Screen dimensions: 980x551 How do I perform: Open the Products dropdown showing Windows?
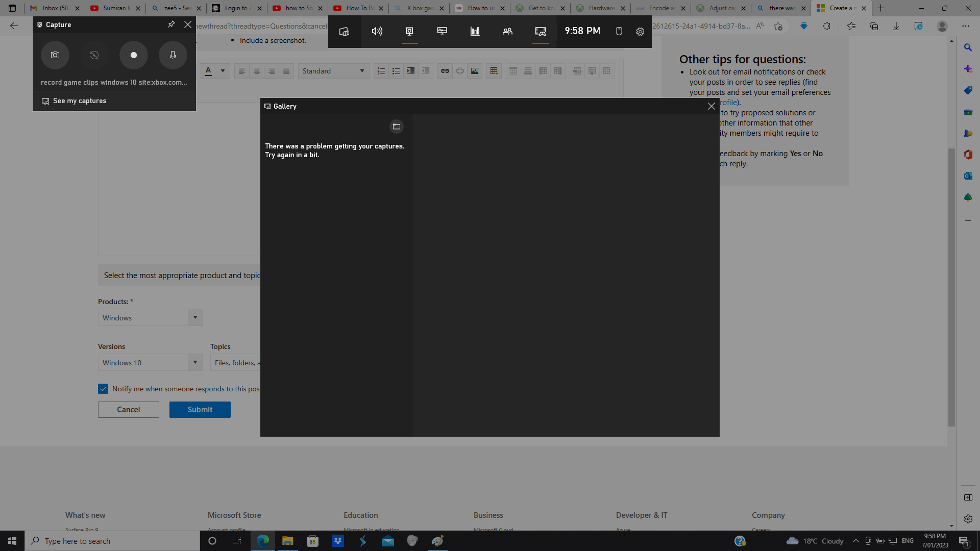tap(194, 317)
